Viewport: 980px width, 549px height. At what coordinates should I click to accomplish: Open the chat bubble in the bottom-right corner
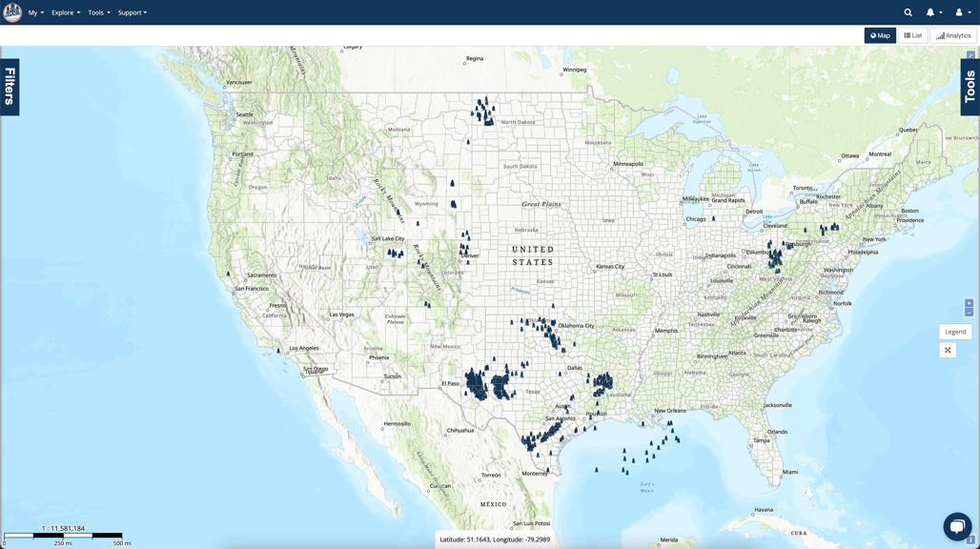957,526
